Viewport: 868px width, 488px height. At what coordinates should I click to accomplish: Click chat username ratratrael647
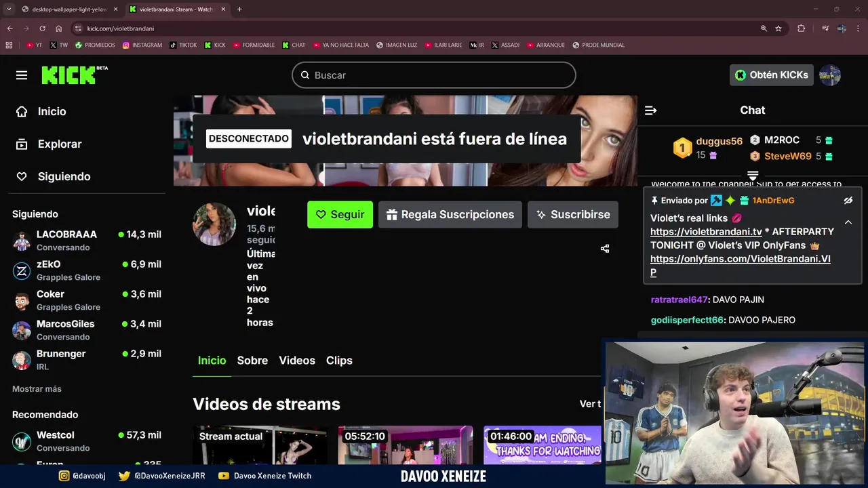pyautogui.click(x=679, y=300)
